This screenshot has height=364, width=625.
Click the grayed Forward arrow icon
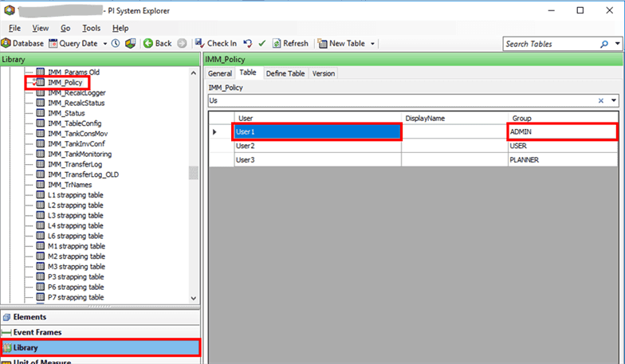click(x=182, y=43)
